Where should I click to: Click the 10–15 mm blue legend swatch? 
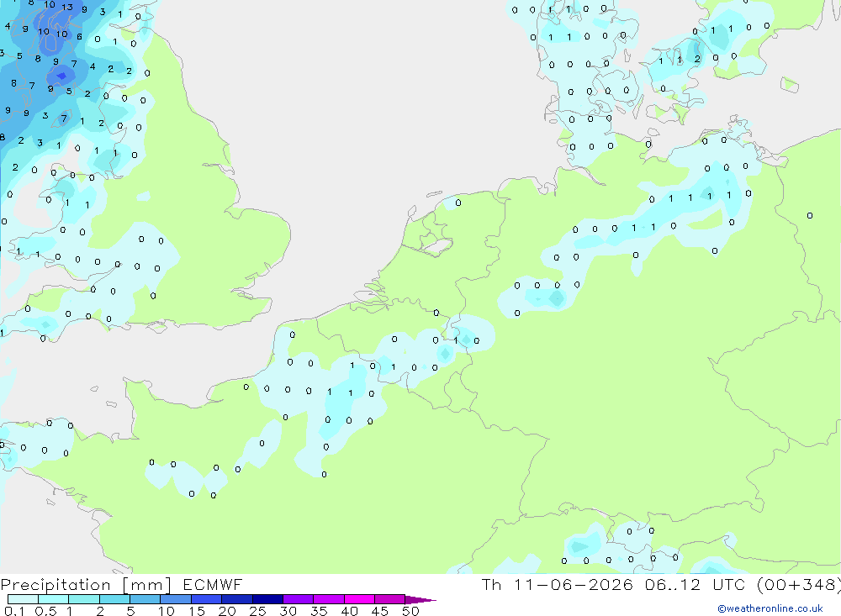[x=176, y=599]
